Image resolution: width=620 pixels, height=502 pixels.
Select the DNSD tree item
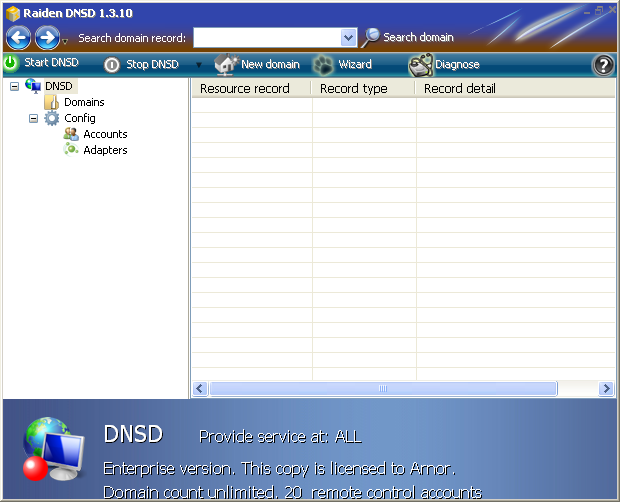[59, 86]
